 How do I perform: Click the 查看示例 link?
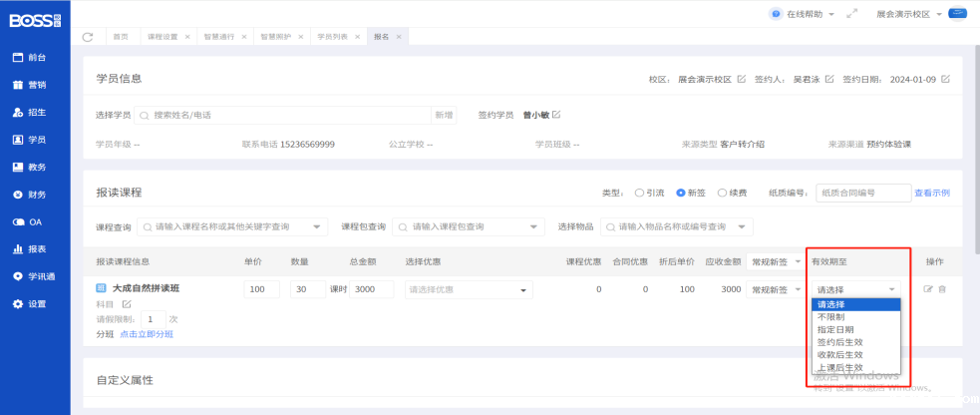931,193
